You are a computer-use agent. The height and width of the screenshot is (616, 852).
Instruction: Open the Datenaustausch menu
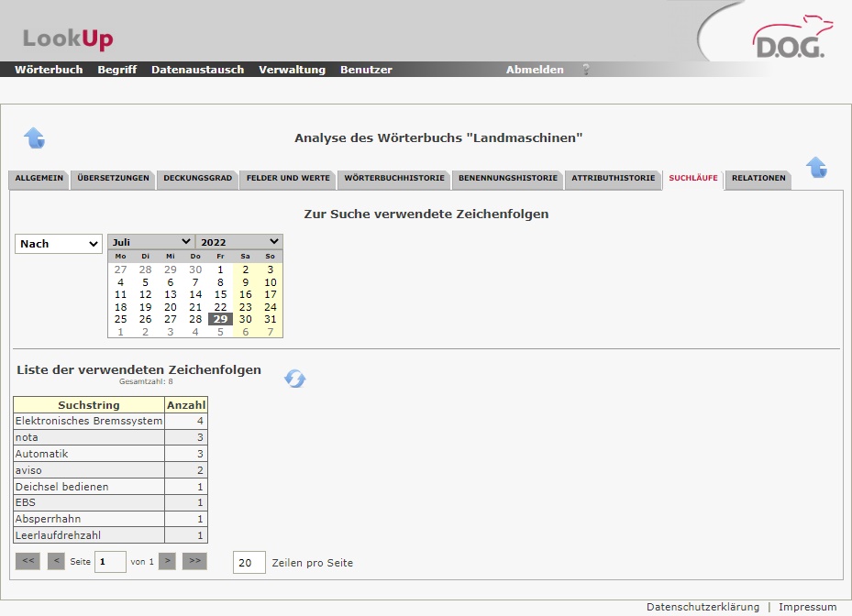(x=197, y=70)
